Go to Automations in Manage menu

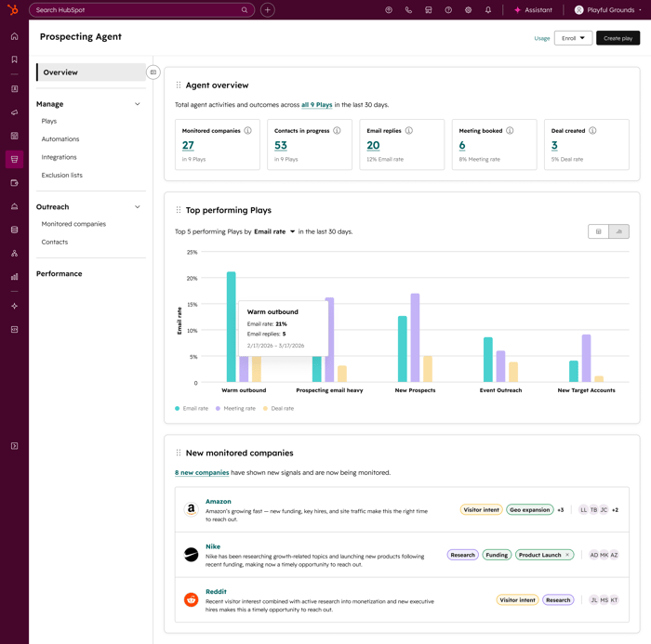60,139
